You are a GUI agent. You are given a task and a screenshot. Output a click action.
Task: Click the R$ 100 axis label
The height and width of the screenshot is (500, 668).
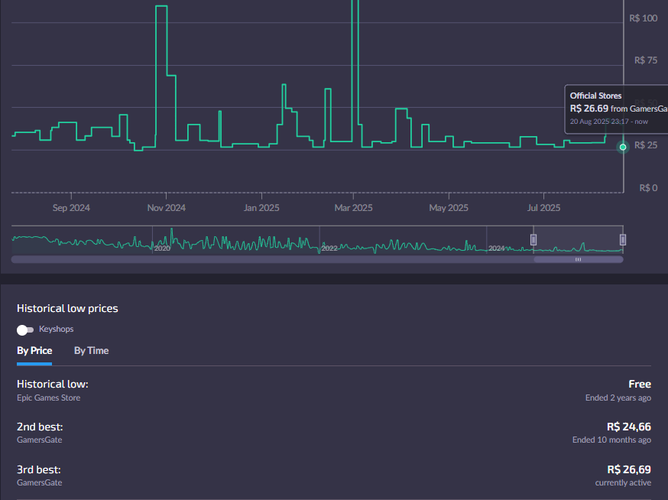coord(643,18)
